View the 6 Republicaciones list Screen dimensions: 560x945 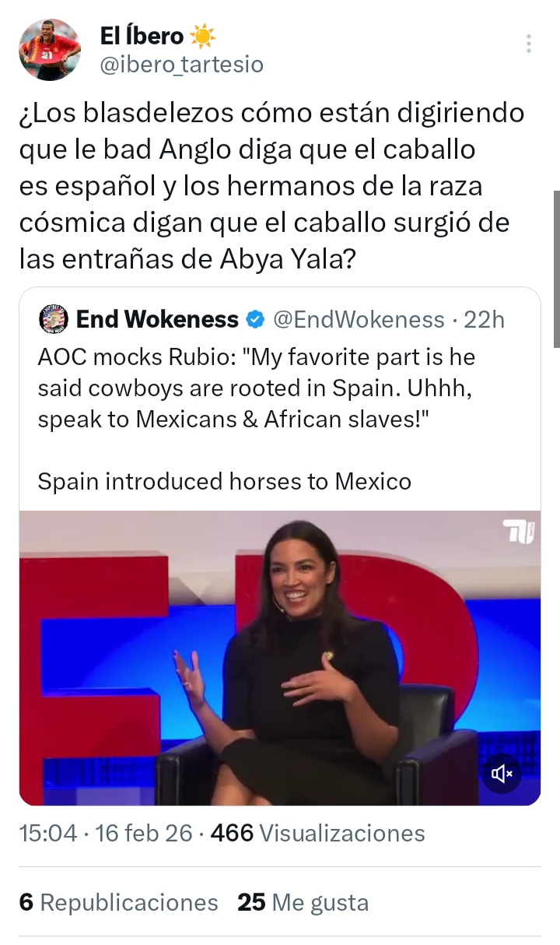click(119, 902)
